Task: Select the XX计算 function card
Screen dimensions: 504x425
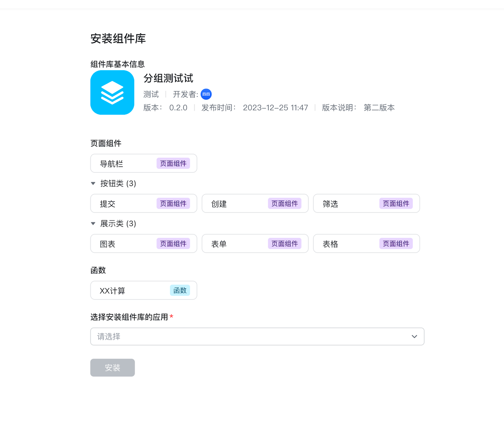Action: click(x=144, y=290)
